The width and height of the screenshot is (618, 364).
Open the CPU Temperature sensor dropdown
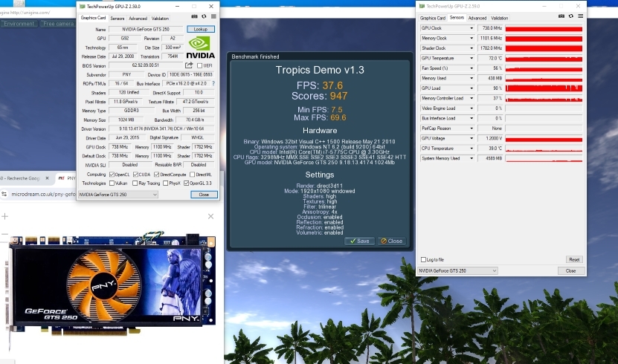tap(471, 149)
